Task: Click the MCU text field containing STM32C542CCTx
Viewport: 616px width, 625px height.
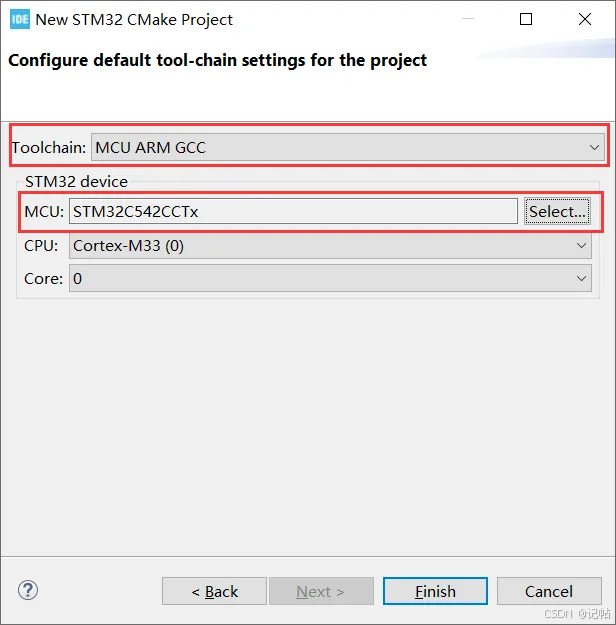Action: pos(293,211)
